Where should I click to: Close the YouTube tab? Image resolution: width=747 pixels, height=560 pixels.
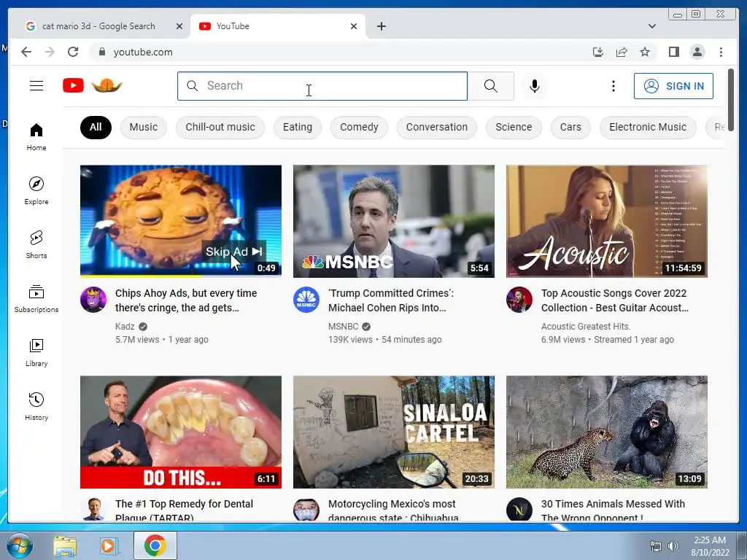tap(354, 26)
